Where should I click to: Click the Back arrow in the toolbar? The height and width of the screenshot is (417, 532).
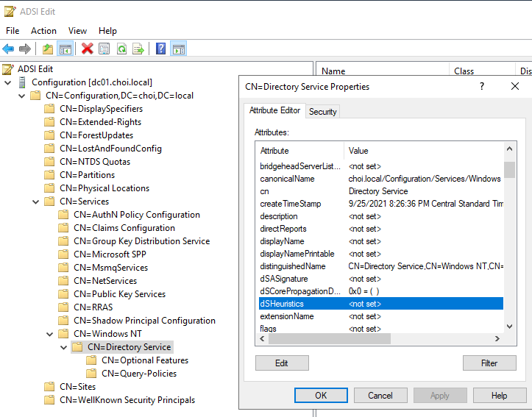(8, 49)
